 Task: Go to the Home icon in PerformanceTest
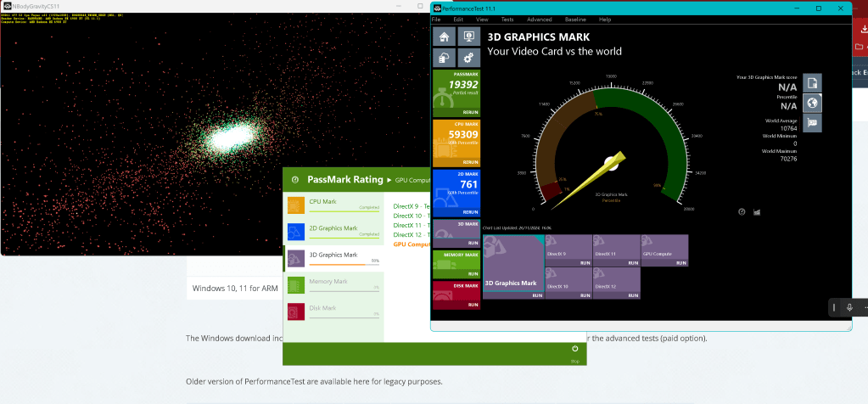444,36
